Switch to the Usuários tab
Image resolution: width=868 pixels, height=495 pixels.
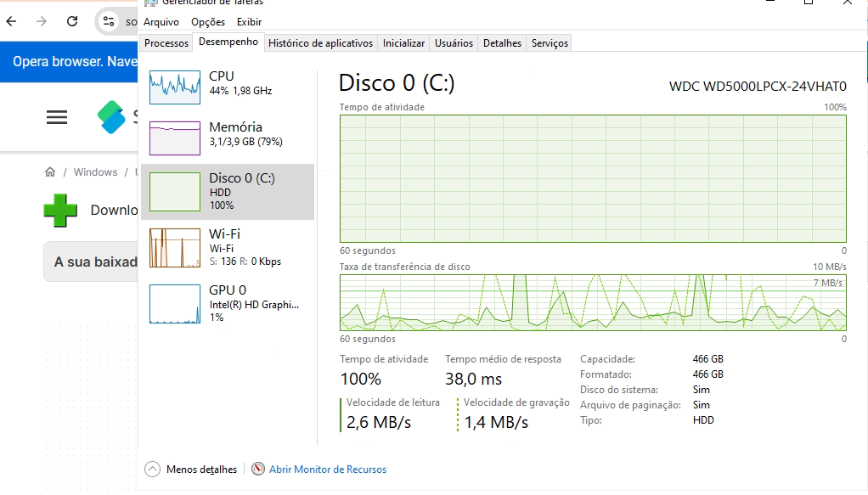(x=454, y=43)
